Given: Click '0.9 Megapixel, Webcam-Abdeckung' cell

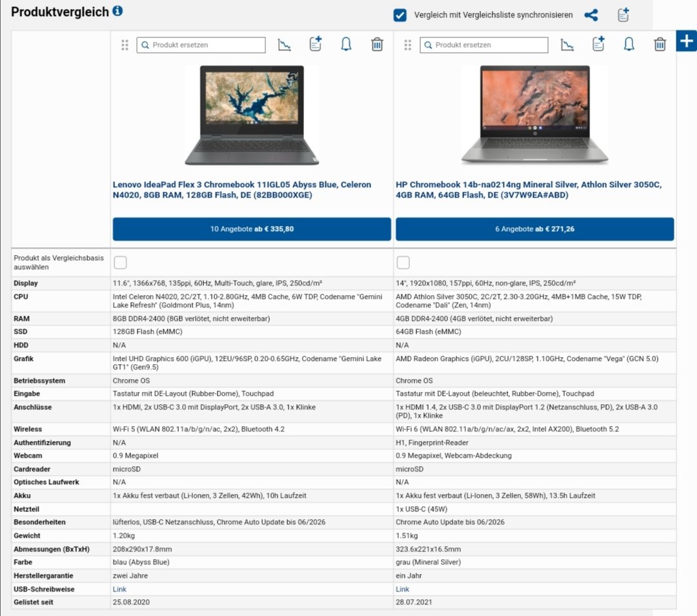Looking at the screenshot, I should [454, 455].
